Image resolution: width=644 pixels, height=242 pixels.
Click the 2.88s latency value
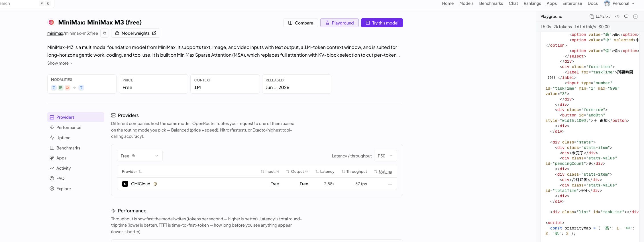(329, 184)
